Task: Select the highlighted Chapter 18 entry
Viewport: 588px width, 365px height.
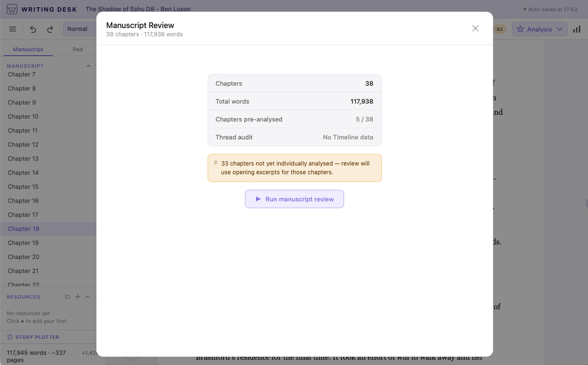Action: pos(48,229)
